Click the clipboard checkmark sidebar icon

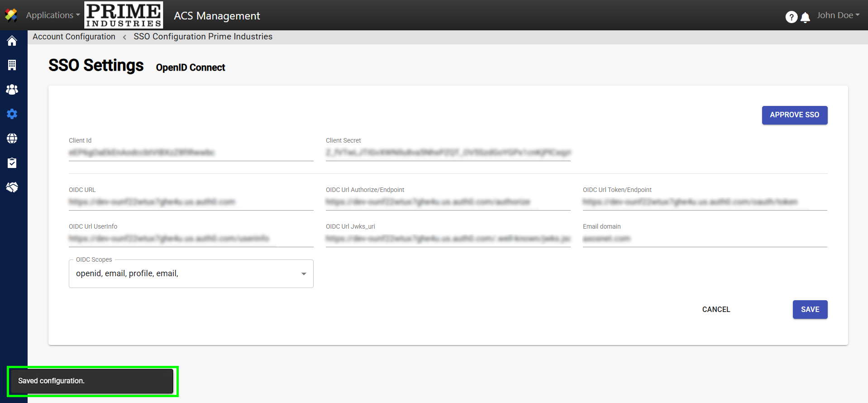tap(12, 163)
